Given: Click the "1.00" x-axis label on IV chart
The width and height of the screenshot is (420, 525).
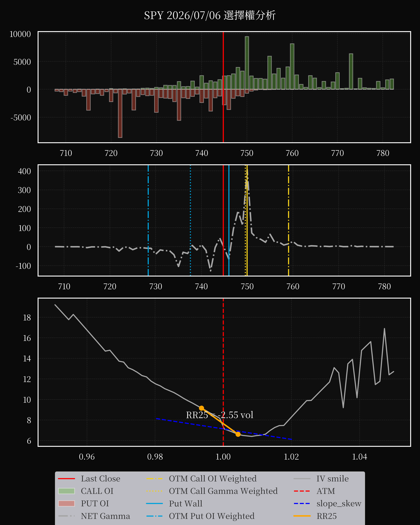Looking at the screenshot, I should 223,457.
